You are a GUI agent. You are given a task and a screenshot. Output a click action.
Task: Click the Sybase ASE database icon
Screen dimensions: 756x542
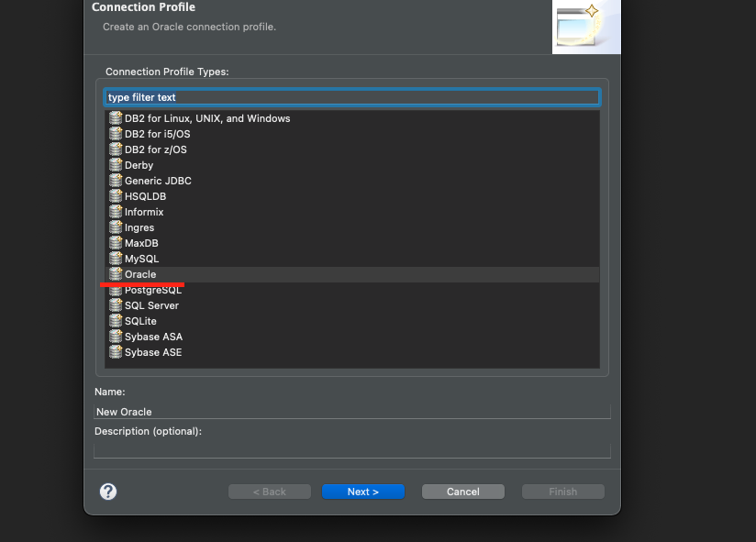point(116,352)
